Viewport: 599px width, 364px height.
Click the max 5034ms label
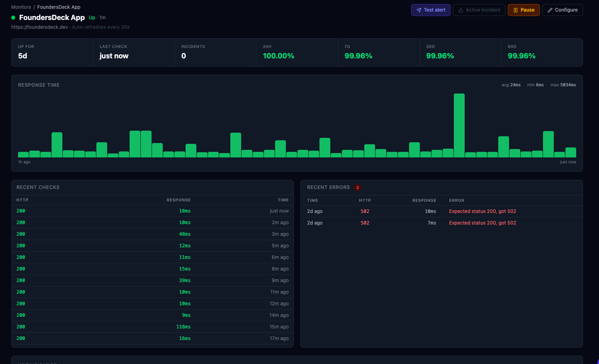[563, 85]
